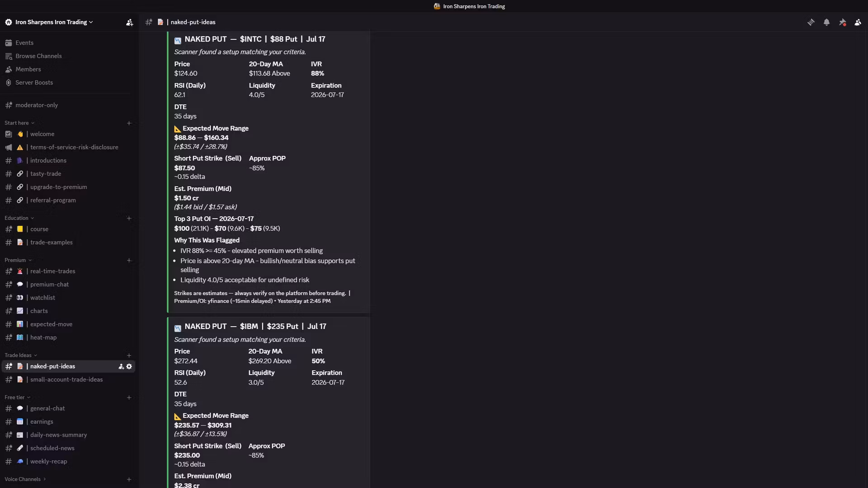Open edit channel gear for naked-put-ideas
This screenshot has width=868, height=488.
point(129,366)
